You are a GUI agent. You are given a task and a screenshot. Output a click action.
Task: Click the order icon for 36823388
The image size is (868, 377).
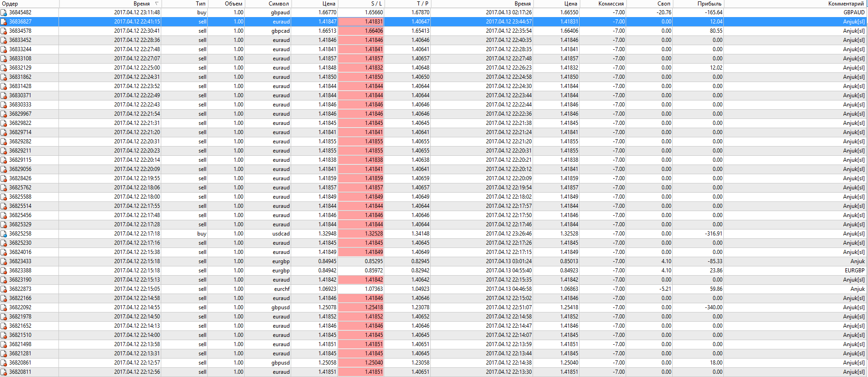pos(4,271)
